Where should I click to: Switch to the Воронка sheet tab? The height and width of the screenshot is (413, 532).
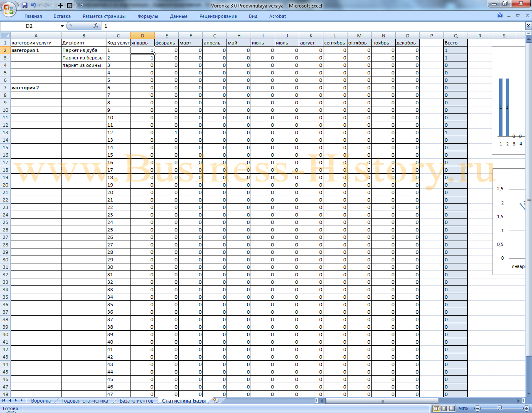[x=41, y=401]
